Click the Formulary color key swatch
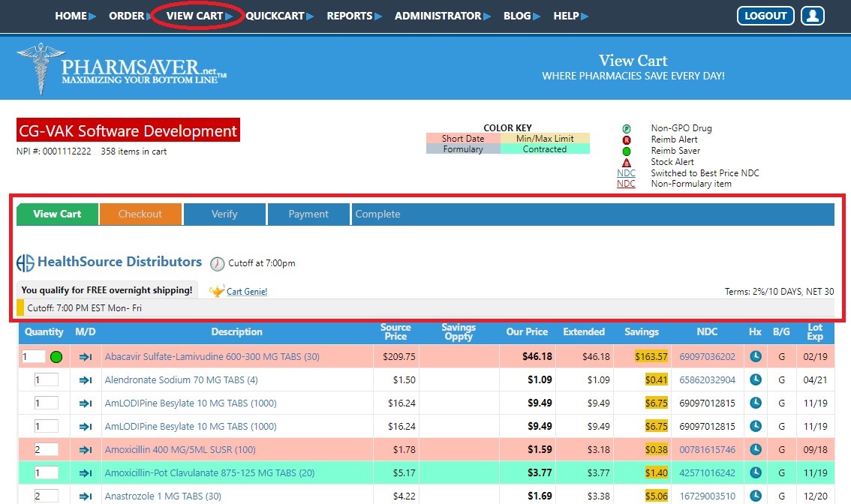 tap(463, 148)
